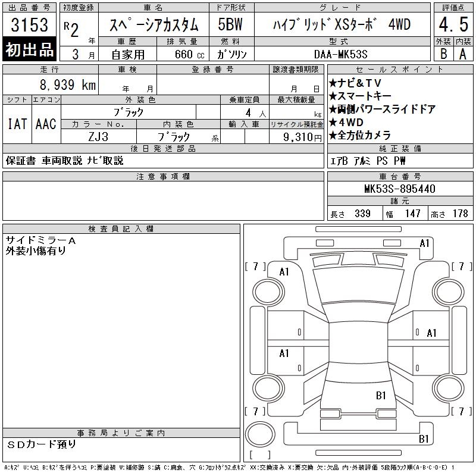Click the 初出品 black badge

click(29, 50)
